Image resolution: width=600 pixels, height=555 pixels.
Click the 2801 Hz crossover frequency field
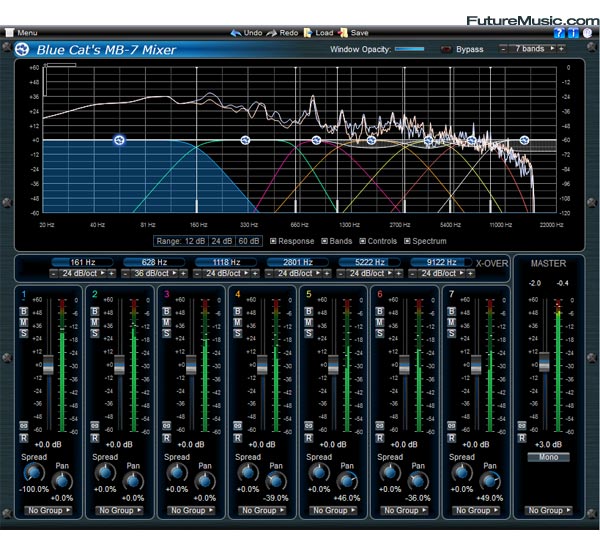[298, 262]
